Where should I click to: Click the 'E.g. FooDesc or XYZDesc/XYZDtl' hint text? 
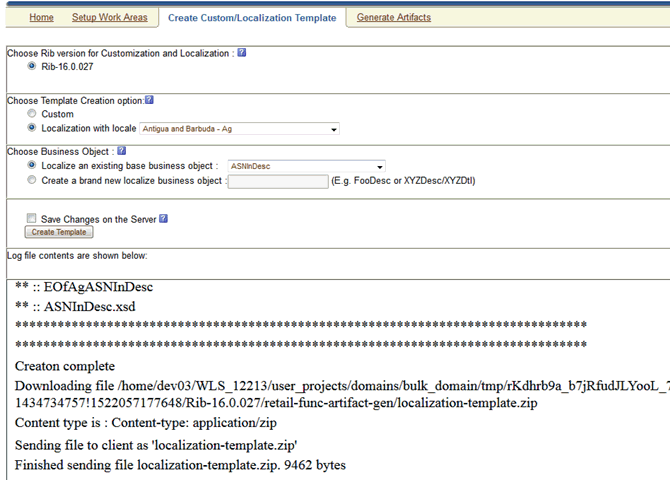(x=403, y=181)
